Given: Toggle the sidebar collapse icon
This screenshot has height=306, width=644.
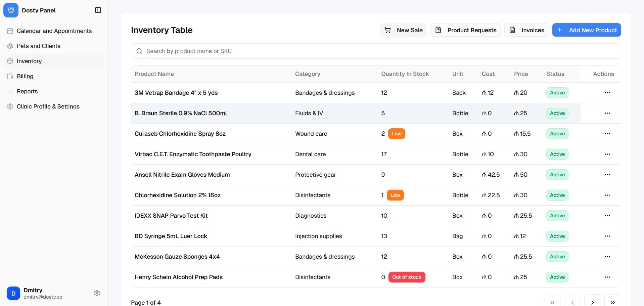Looking at the screenshot, I should click(98, 10).
